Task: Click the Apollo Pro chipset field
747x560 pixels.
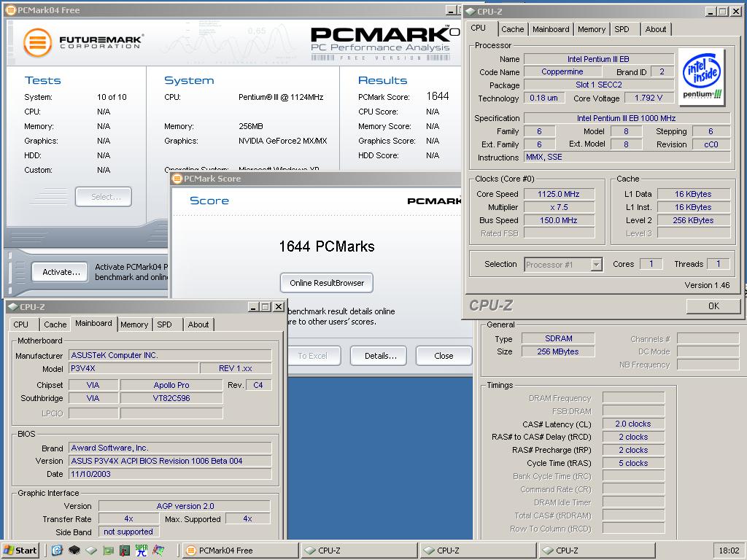Action: [171, 385]
